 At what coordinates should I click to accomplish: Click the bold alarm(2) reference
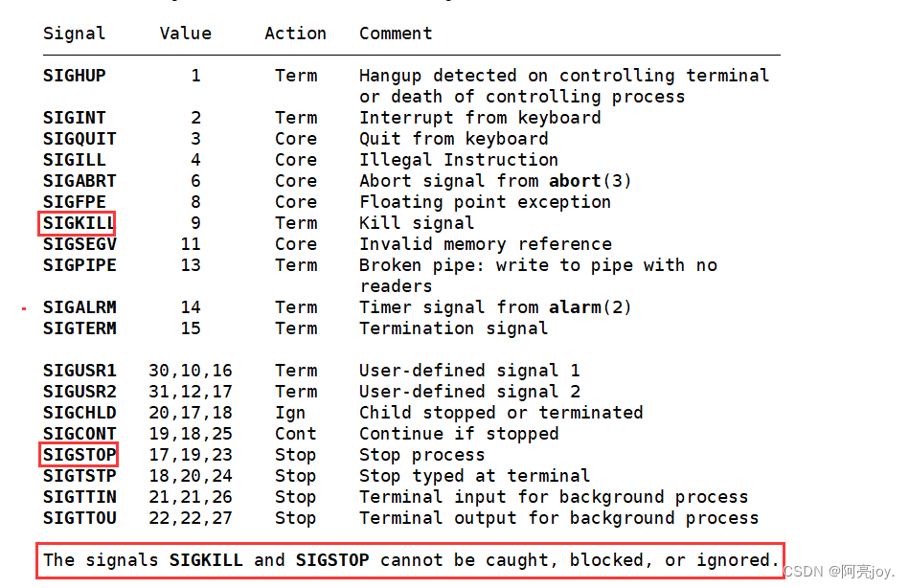pos(590,307)
